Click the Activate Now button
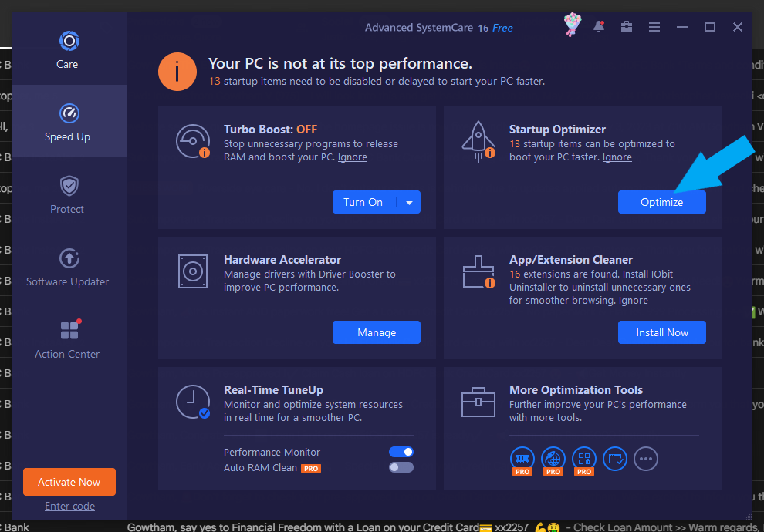 (69, 482)
